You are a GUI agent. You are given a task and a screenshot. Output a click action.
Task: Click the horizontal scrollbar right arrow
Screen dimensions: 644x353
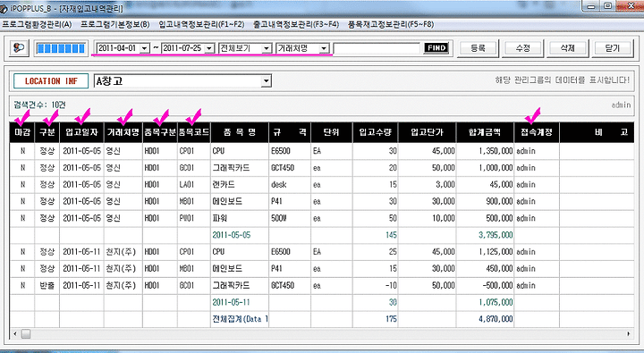(x=629, y=333)
